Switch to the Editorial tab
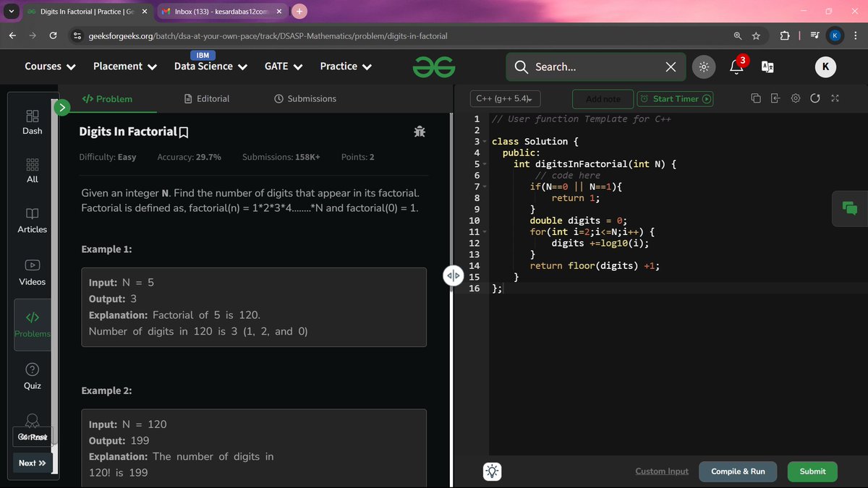The height and width of the screenshot is (488, 868). pos(207,98)
